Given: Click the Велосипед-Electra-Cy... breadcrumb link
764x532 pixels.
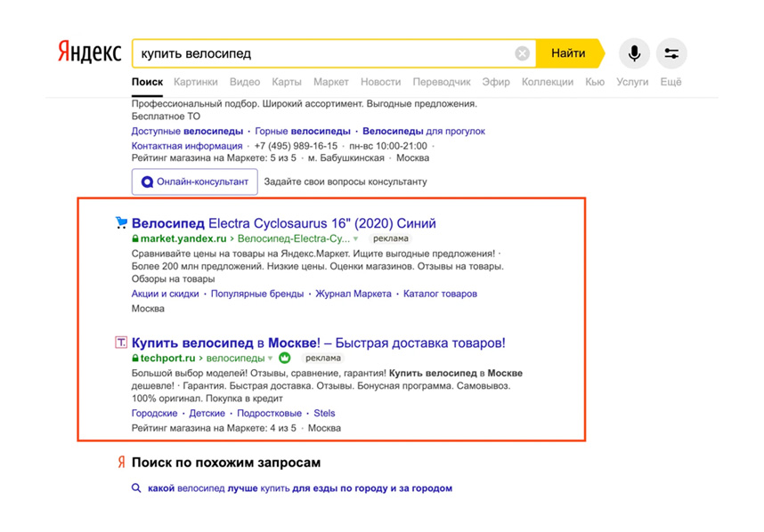Looking at the screenshot, I should point(293,238).
